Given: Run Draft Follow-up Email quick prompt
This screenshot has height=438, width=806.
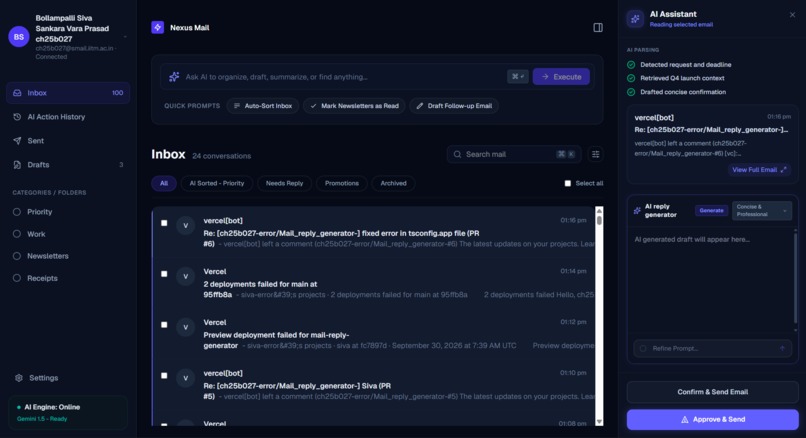Looking at the screenshot, I should pyautogui.click(x=454, y=106).
